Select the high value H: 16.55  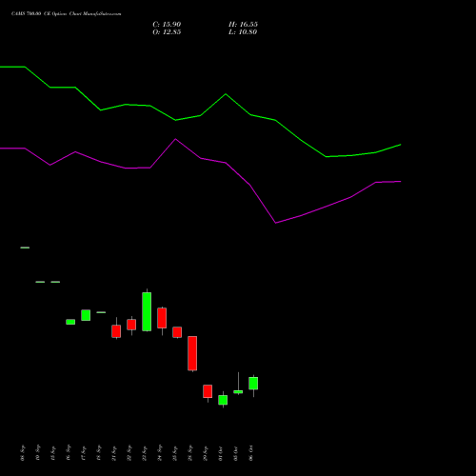[243, 25]
